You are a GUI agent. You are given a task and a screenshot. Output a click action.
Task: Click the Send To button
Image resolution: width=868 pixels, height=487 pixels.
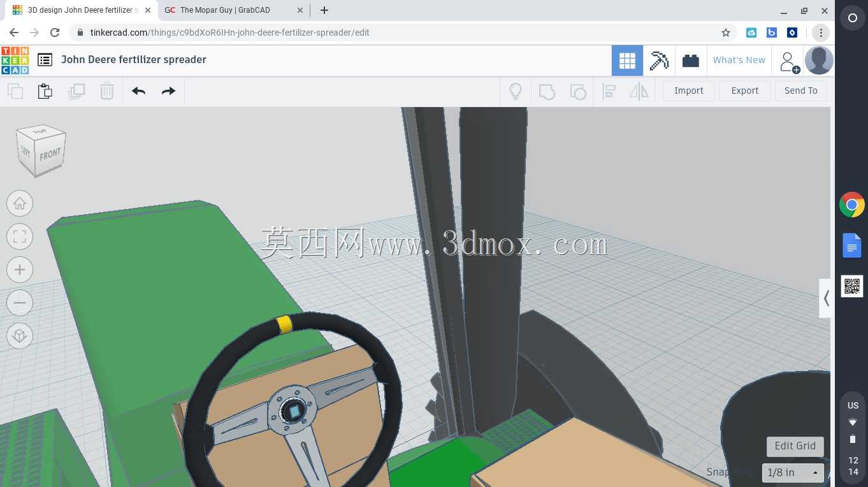[x=801, y=91]
